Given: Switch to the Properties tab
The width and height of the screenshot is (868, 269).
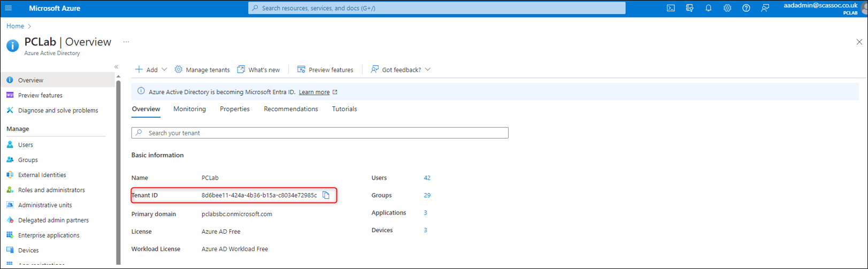Looking at the screenshot, I should [x=234, y=109].
